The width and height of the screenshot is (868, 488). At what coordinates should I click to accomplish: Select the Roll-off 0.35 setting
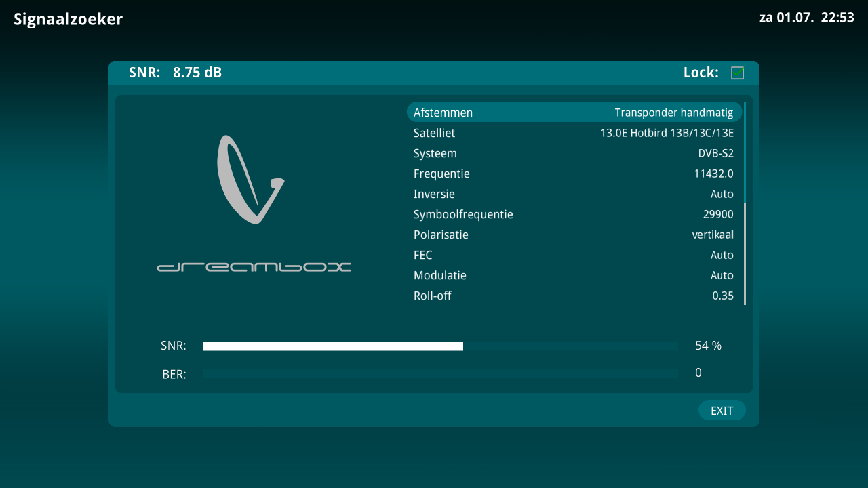tap(722, 296)
